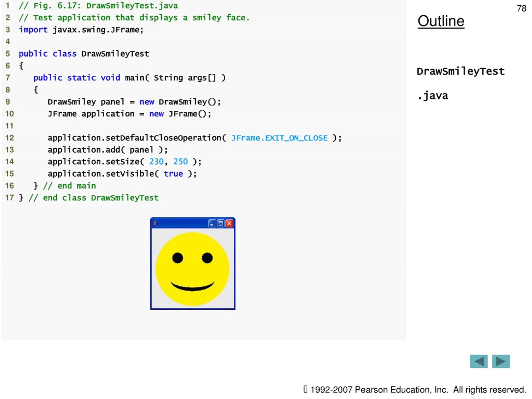Go to the previous slide arrow

pos(479,361)
